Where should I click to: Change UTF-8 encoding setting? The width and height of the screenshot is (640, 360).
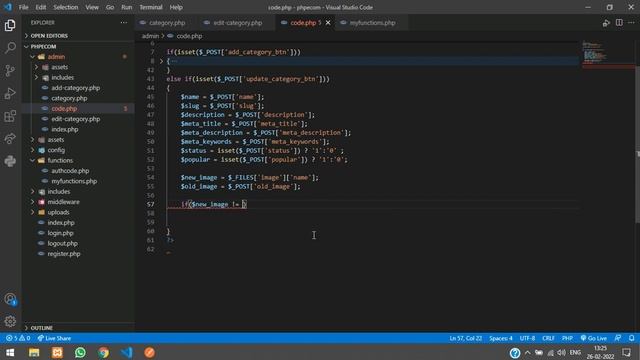pyautogui.click(x=527, y=338)
